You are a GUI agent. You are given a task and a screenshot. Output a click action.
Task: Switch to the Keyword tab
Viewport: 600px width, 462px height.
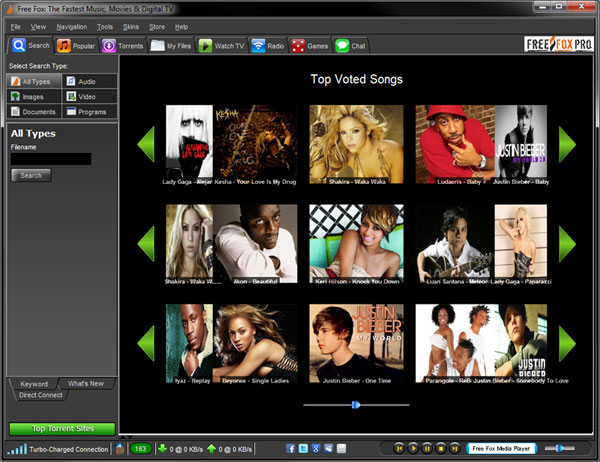pyautogui.click(x=34, y=384)
